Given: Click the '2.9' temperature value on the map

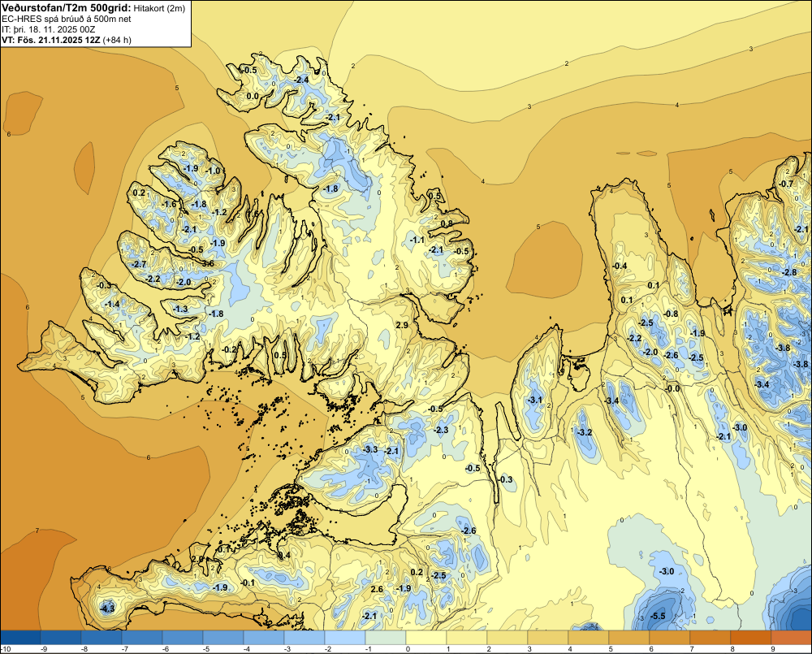Looking at the screenshot, I should (x=402, y=325).
